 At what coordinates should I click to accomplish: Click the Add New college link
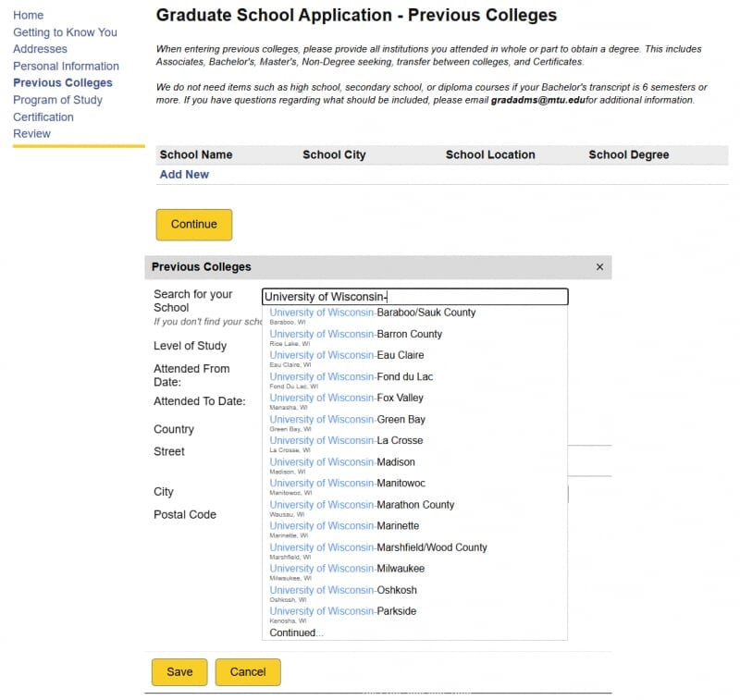click(184, 175)
